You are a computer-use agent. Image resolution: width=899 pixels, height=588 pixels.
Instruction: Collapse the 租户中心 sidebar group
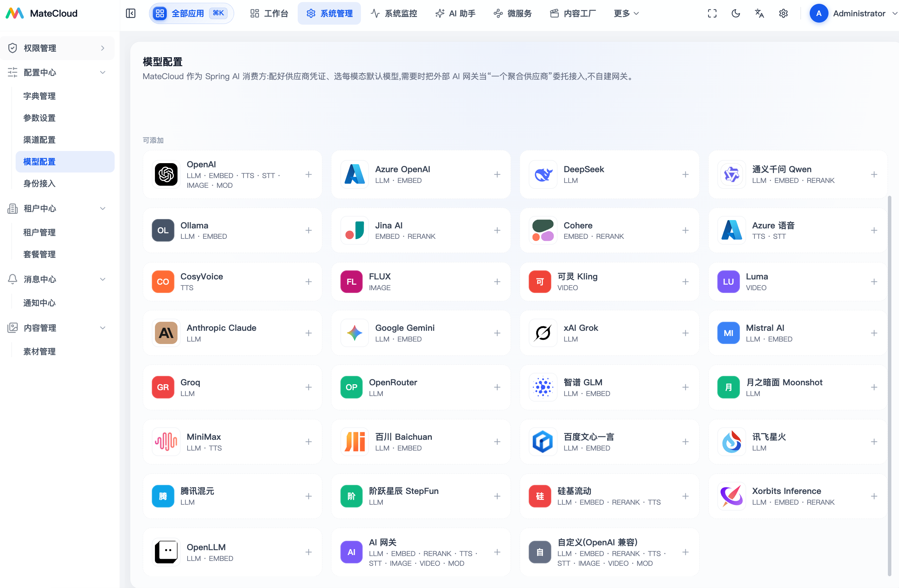57,208
